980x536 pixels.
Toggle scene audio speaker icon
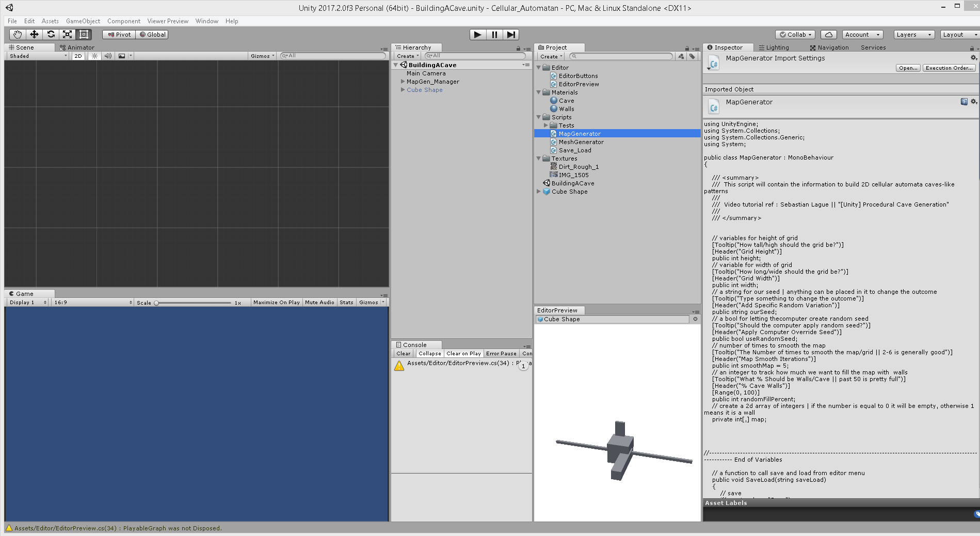(107, 56)
